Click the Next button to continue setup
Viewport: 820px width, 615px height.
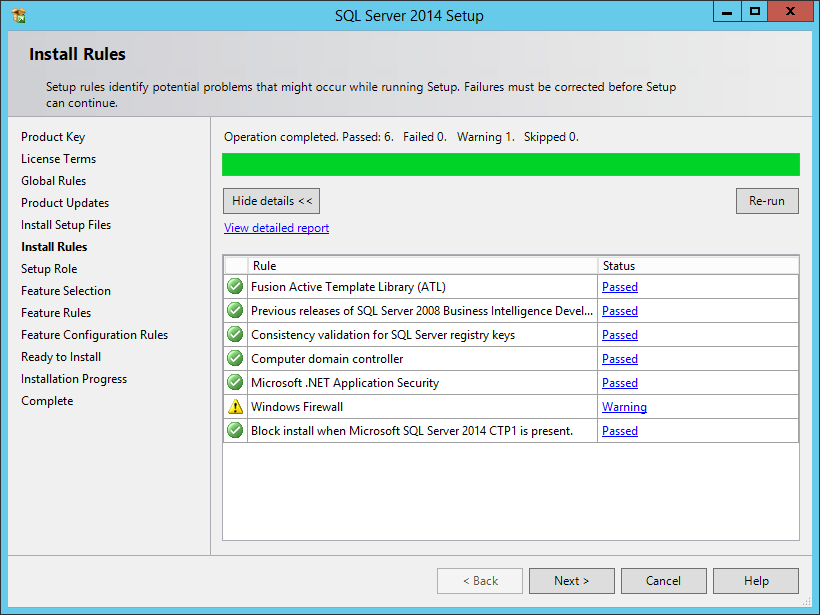[571, 580]
